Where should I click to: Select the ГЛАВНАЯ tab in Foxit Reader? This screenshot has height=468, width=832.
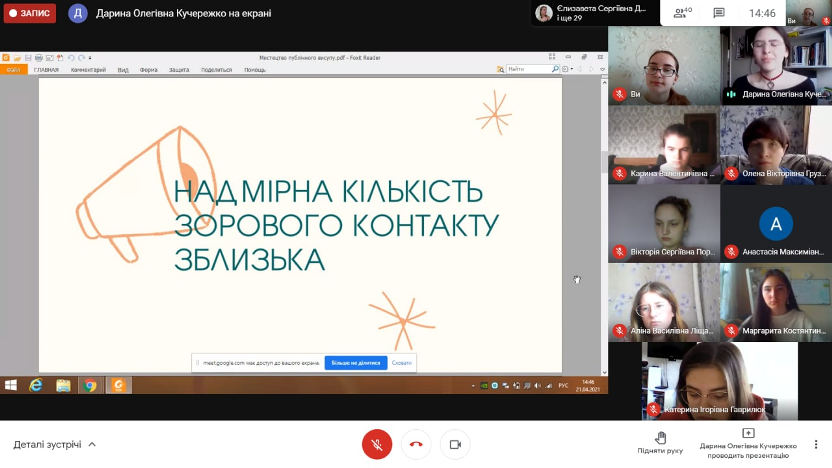point(46,70)
